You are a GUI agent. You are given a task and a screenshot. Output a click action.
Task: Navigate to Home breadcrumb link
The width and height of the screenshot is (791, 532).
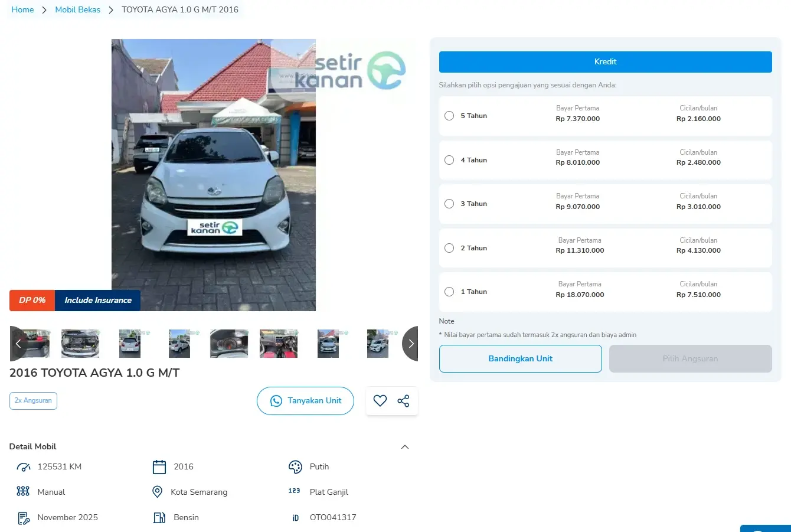click(x=22, y=10)
